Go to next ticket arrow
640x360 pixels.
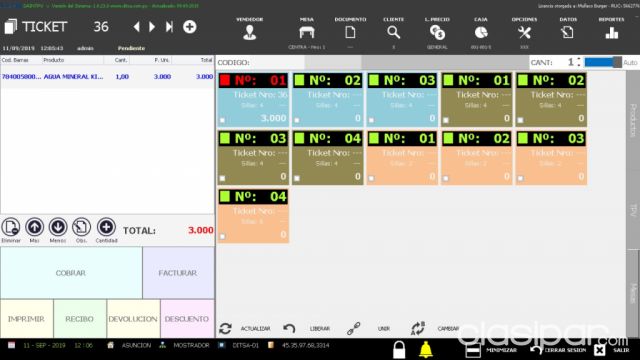[152, 27]
